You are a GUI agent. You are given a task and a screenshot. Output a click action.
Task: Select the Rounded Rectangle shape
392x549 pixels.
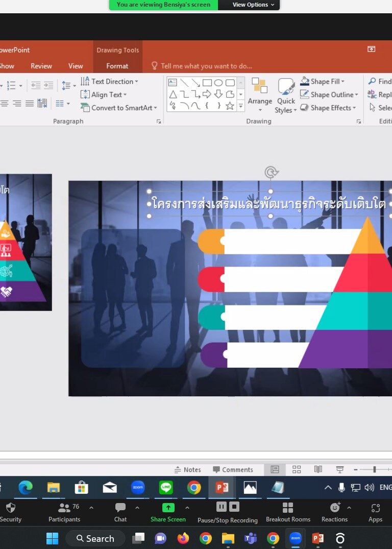pyautogui.click(x=230, y=83)
